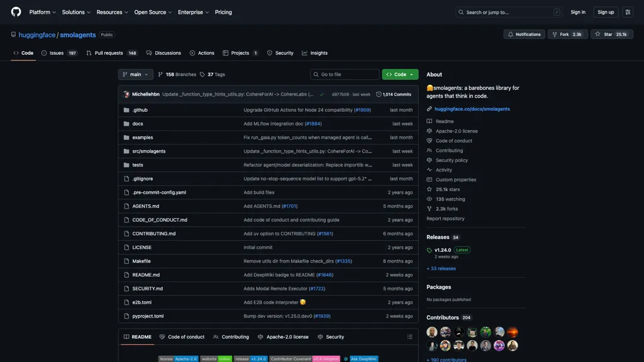The image size is (644, 362).
Task: Open huggingface.co/docs/smolagents link
Action: 472,109
